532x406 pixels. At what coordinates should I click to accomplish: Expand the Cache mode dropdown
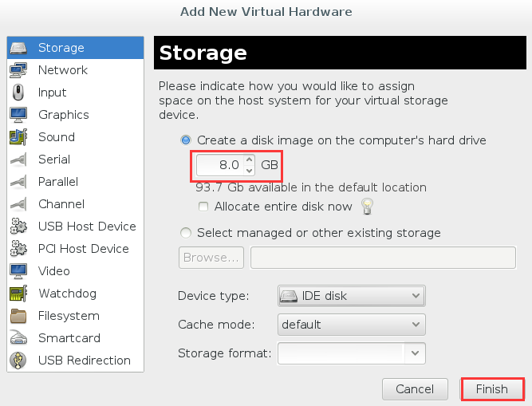click(x=352, y=325)
